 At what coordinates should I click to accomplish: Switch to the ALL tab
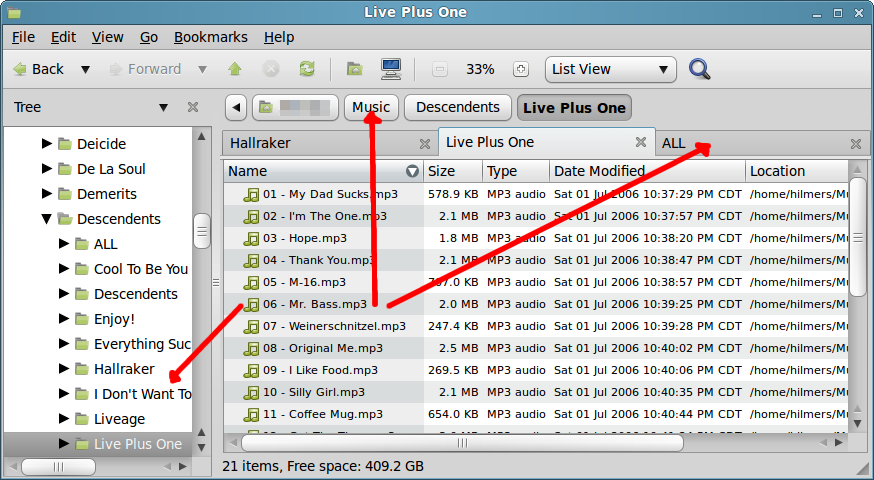tap(674, 143)
